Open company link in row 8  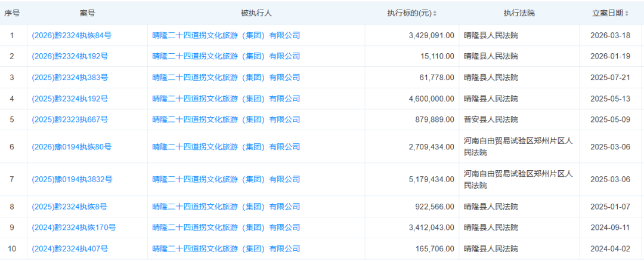point(226,207)
